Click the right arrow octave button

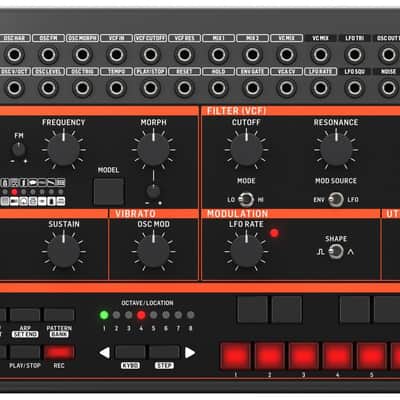(190, 353)
